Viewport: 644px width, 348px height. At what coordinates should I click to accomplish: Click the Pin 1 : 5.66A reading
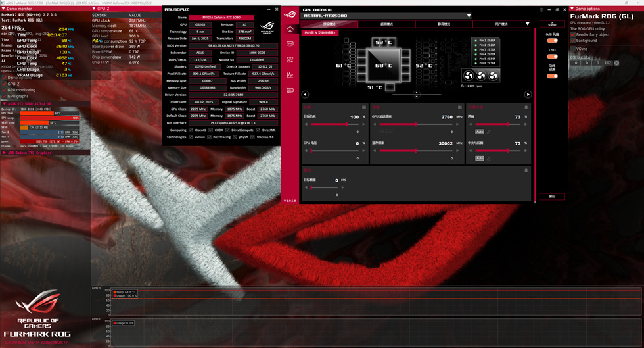click(487, 41)
